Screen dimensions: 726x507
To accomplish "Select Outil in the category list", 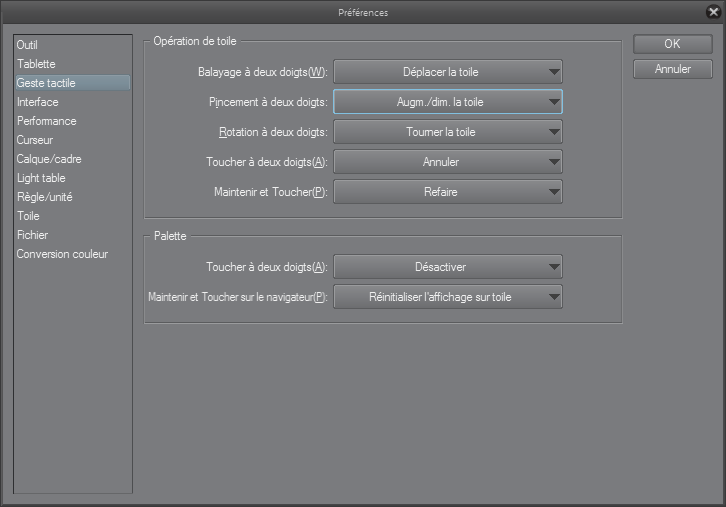I will tap(28, 45).
